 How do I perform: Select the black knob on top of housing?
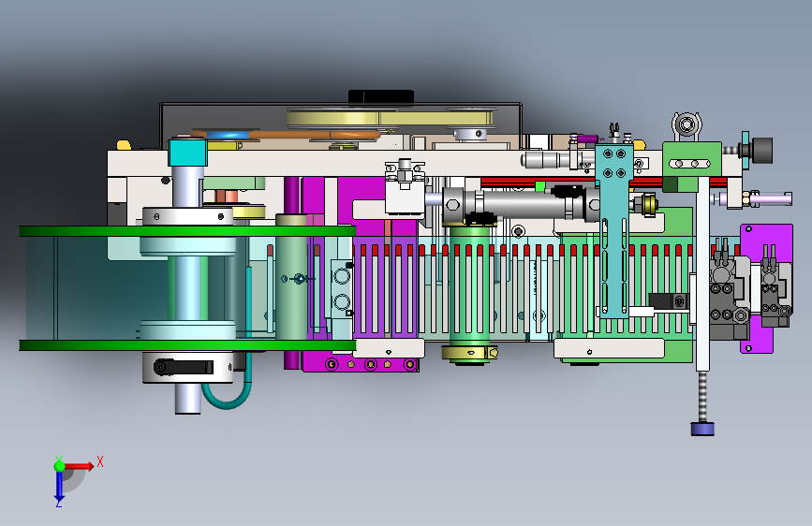[x=380, y=96]
